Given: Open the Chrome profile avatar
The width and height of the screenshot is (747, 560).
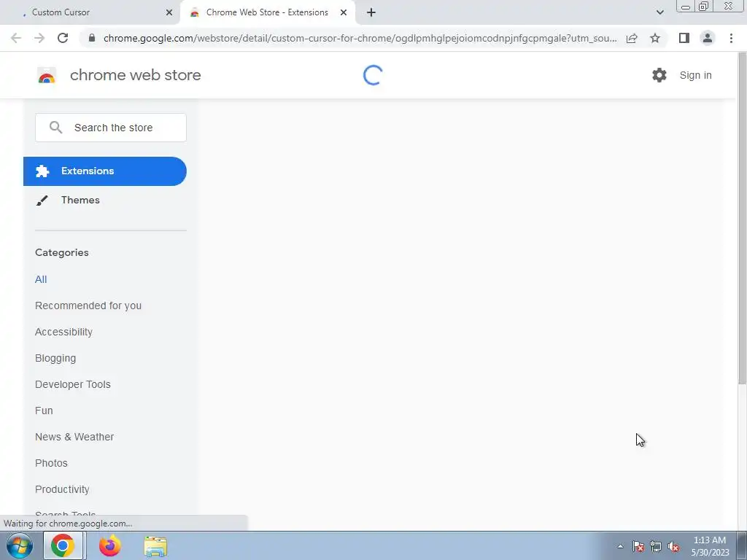Looking at the screenshot, I should (x=708, y=38).
